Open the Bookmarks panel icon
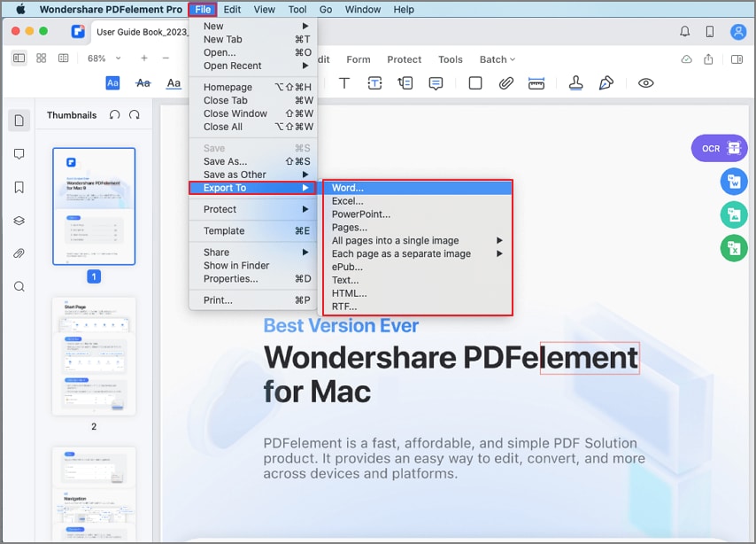 point(19,187)
